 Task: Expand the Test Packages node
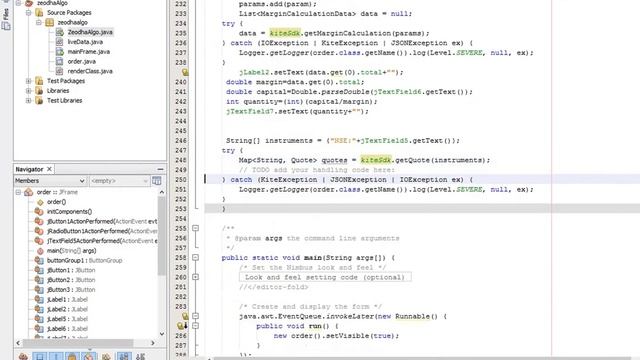29,81
